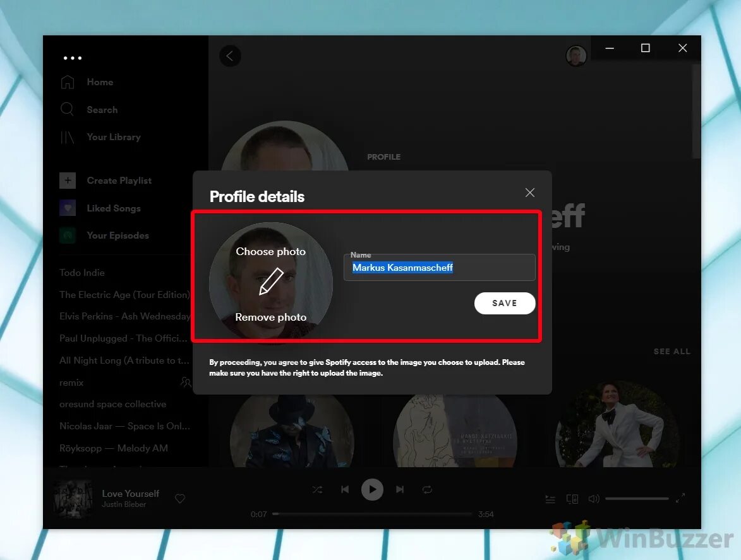Open The Electric Age (Tour Edition) playlist

tap(124, 295)
